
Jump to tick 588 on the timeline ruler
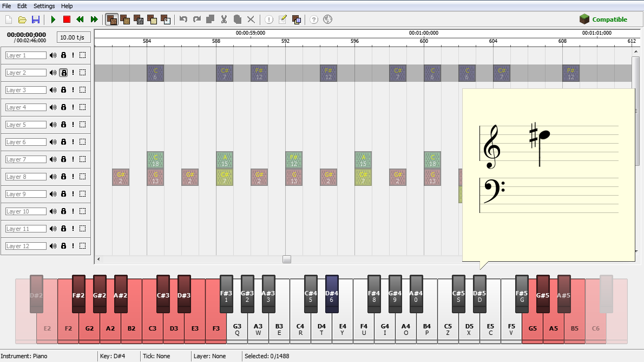pos(216,41)
